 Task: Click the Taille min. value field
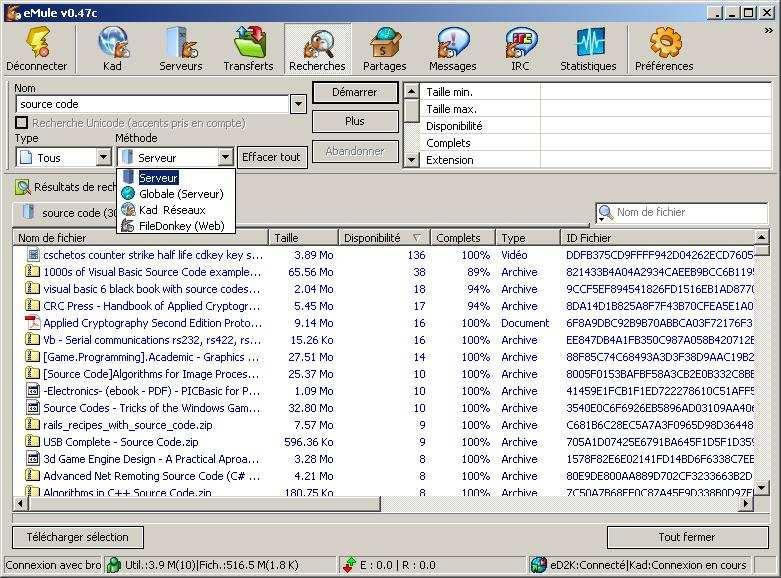[655, 92]
